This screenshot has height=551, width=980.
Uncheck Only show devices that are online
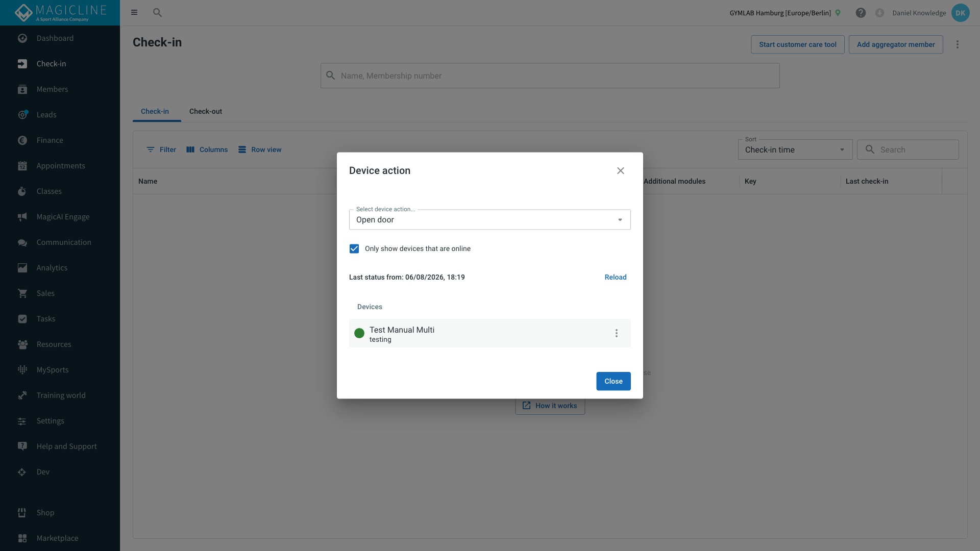coord(354,248)
